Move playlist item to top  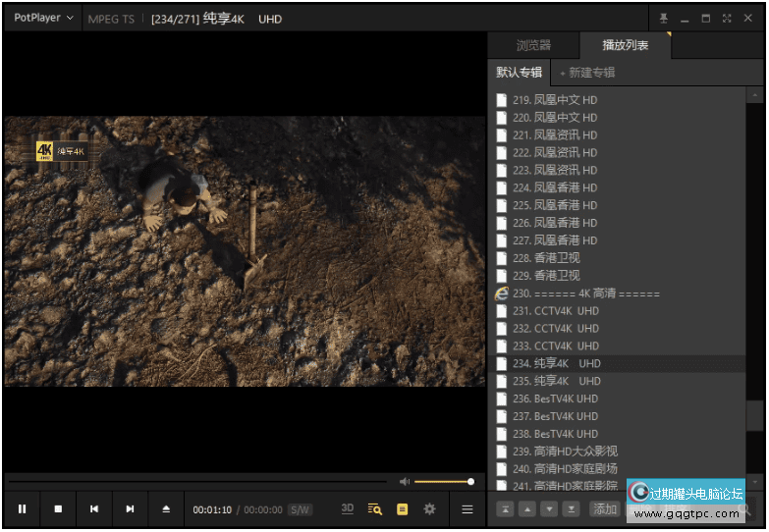tap(505, 509)
